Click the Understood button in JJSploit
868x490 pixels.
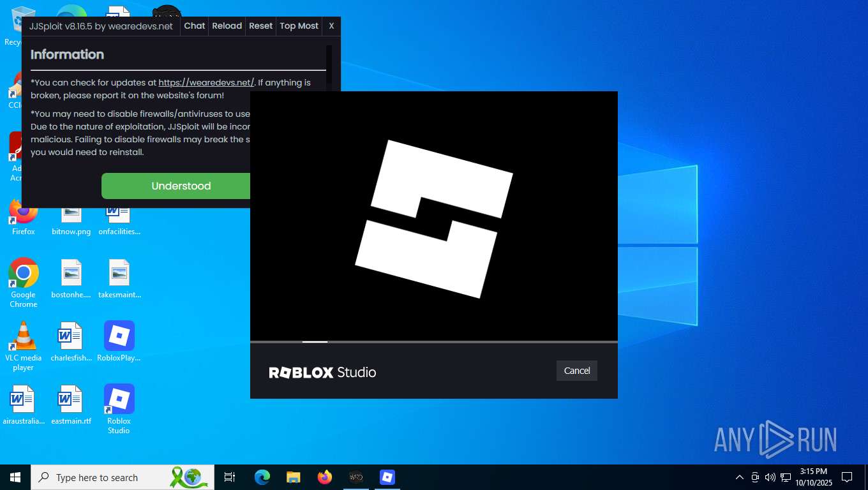click(x=176, y=186)
